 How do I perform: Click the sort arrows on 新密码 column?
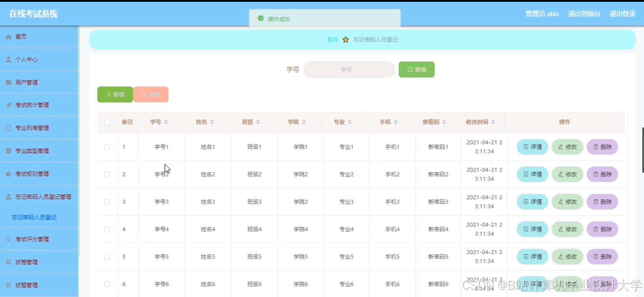[444, 122]
